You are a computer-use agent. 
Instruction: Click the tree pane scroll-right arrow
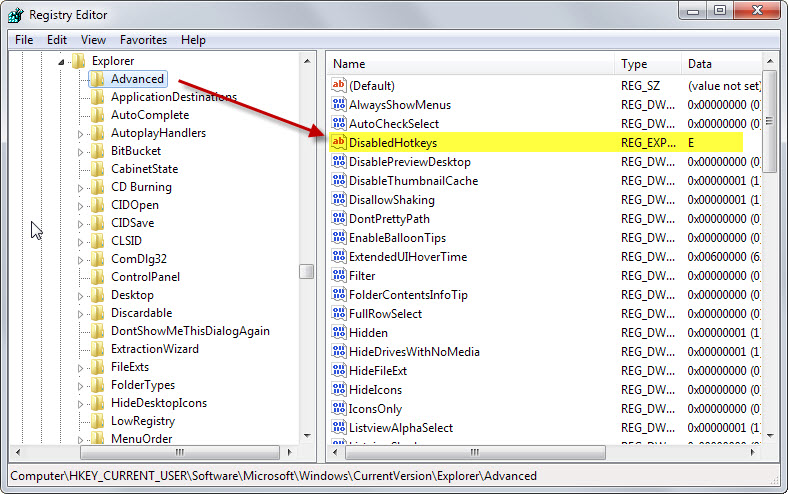pos(289,452)
